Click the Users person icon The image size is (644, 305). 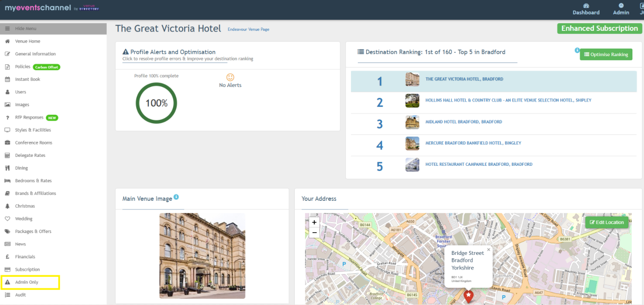coord(7,92)
